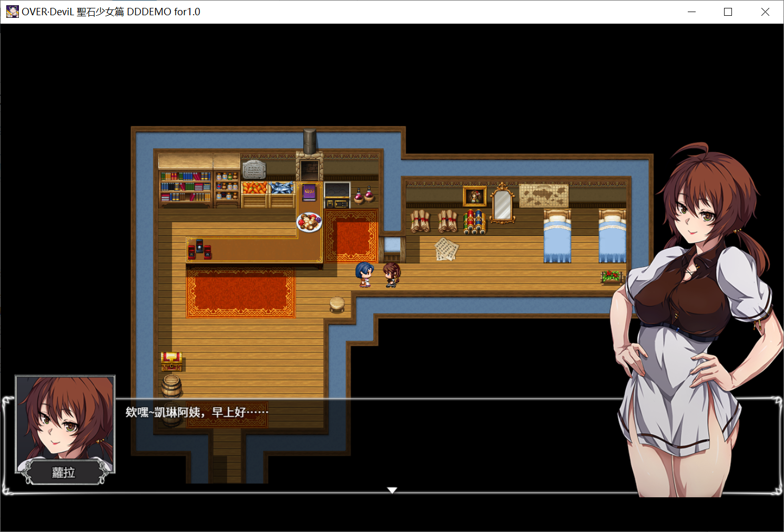The width and height of the screenshot is (784, 532).
Task: Click the crate of carrots
Action: (x=254, y=188)
